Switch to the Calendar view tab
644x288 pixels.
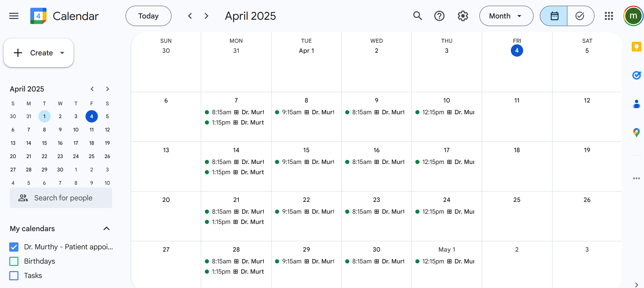(x=554, y=16)
